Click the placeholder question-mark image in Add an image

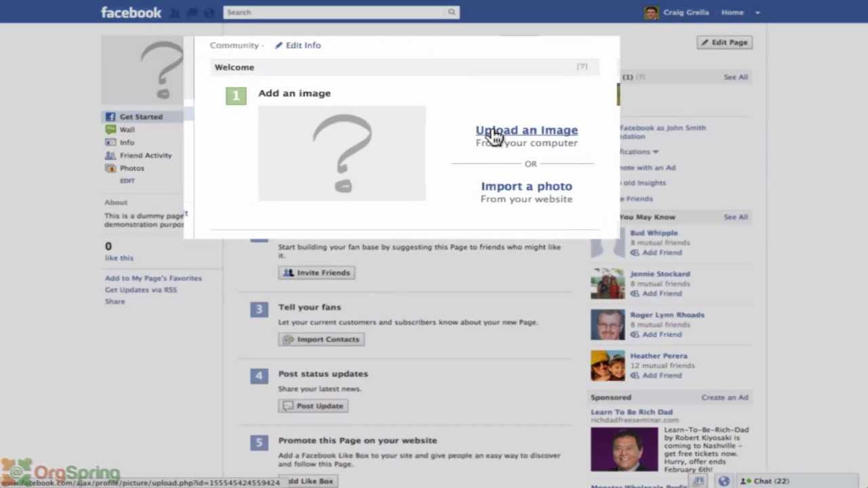click(x=342, y=153)
